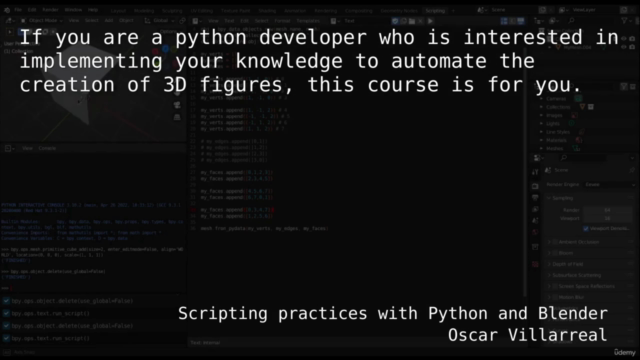Switch to the Shading workspace tab
The image size is (640, 360).
(x=267, y=11)
